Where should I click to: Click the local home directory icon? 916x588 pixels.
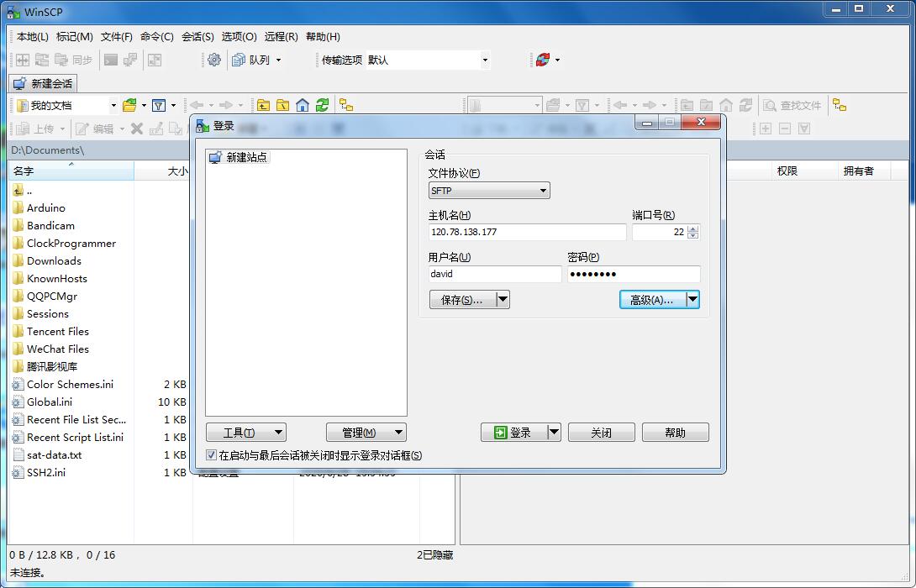pyautogui.click(x=302, y=105)
